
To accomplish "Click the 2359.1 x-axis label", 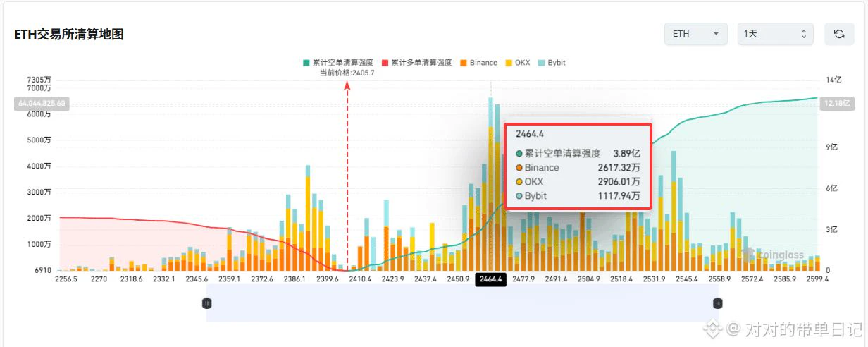I will (230, 279).
